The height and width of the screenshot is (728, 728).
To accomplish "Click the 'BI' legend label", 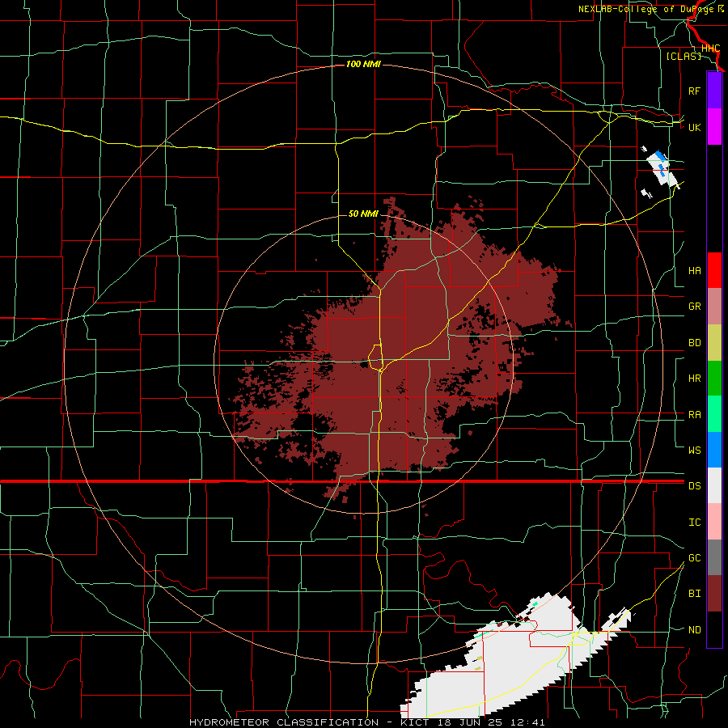I will click(x=694, y=594).
